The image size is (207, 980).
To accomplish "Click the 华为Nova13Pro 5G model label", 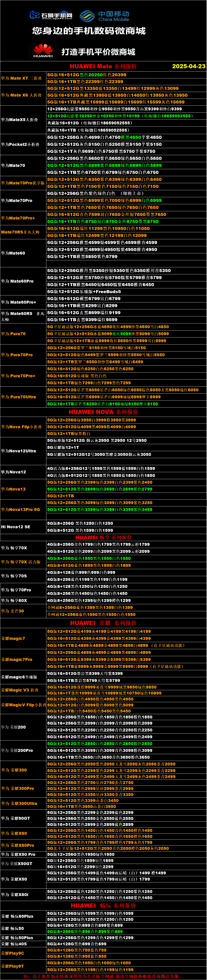I will (21, 509).
